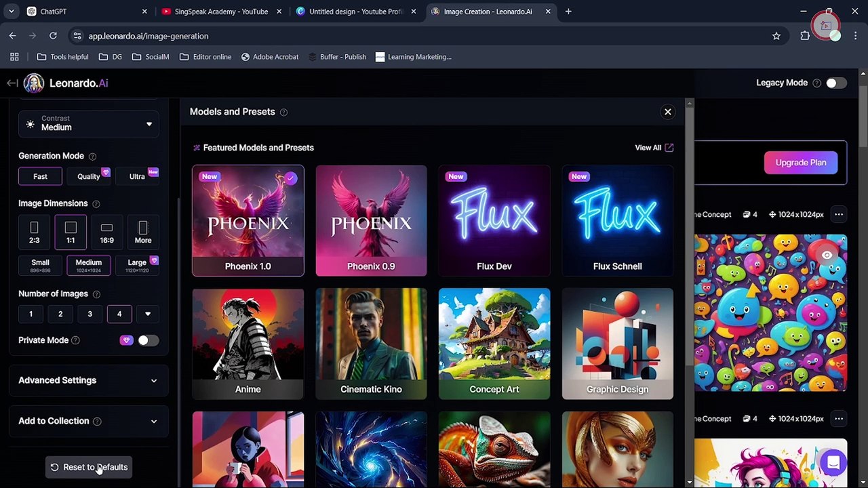View site information for leonardo.ai
This screenshot has height=488, width=868.
pyautogui.click(x=77, y=36)
